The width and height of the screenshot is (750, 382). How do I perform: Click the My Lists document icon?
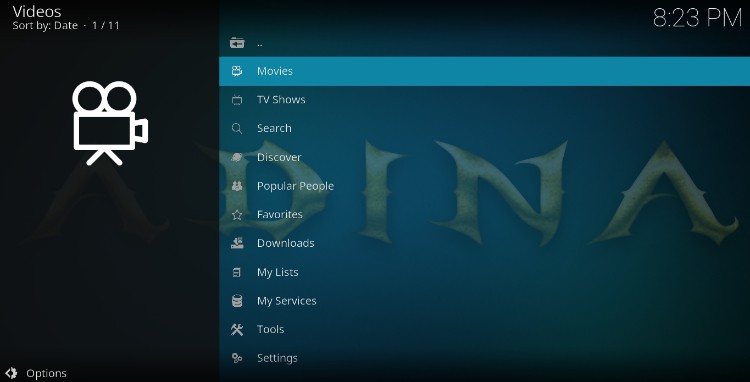pyautogui.click(x=237, y=272)
